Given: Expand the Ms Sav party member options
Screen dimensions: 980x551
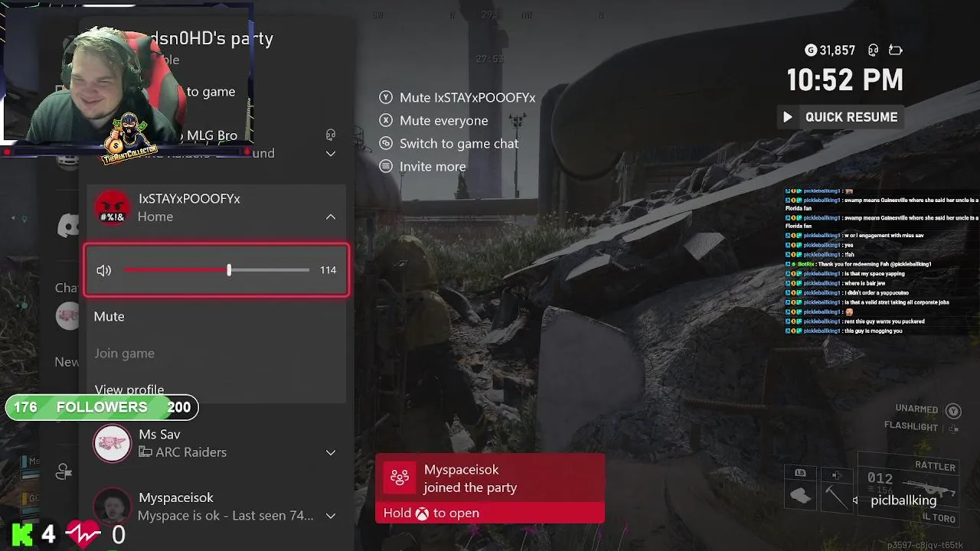Looking at the screenshot, I should (331, 452).
